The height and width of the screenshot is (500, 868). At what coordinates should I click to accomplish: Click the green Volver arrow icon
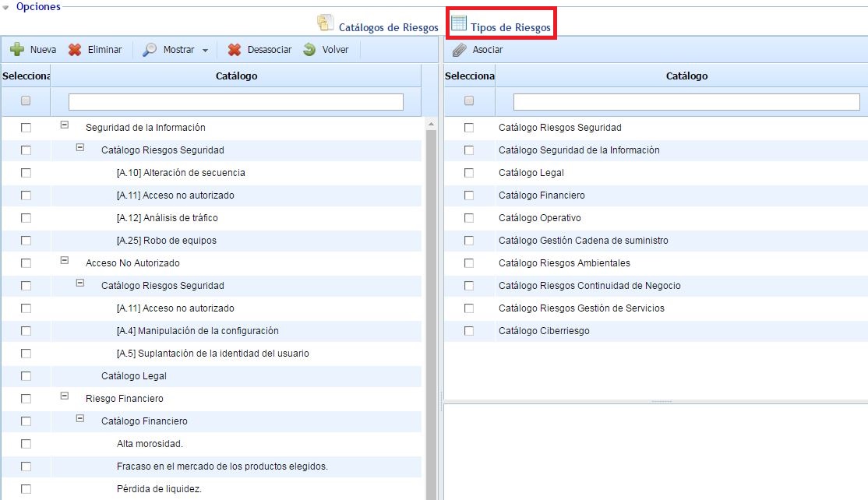[309, 50]
